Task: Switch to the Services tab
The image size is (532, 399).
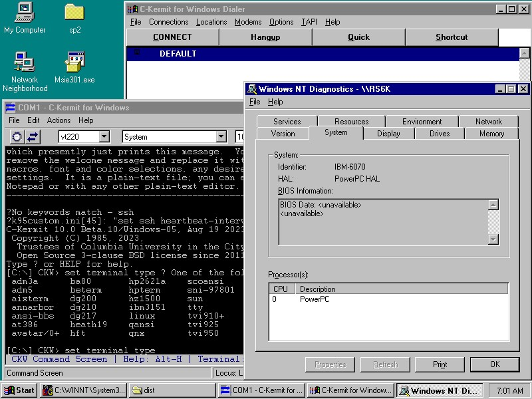Action: point(287,122)
